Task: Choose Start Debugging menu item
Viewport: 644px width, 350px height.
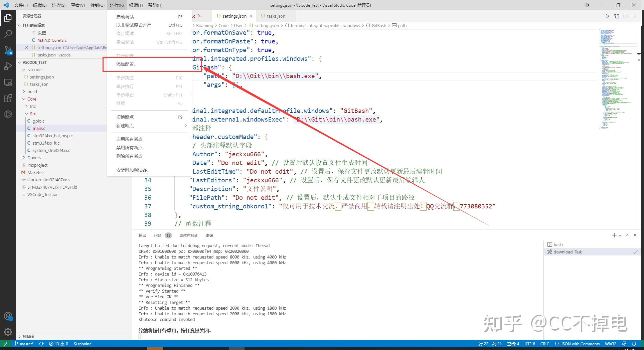Action: click(x=149, y=17)
